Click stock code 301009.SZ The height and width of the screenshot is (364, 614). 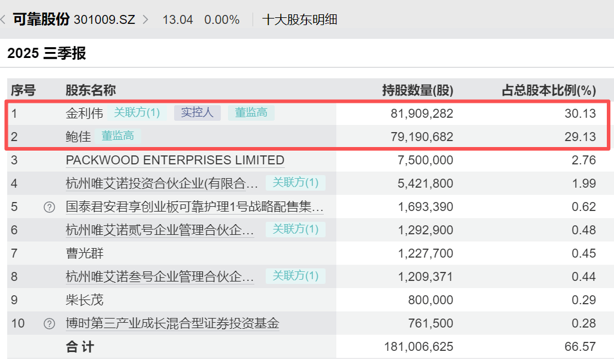[104, 20]
